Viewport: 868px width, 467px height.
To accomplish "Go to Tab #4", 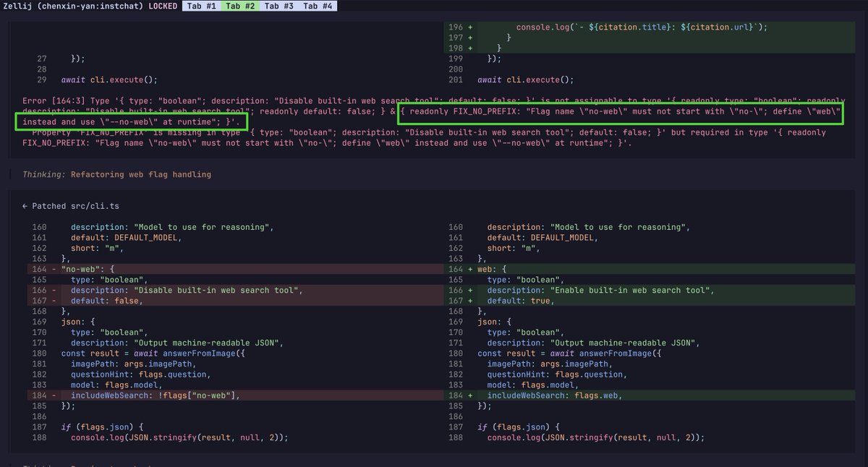I will pyautogui.click(x=318, y=6).
